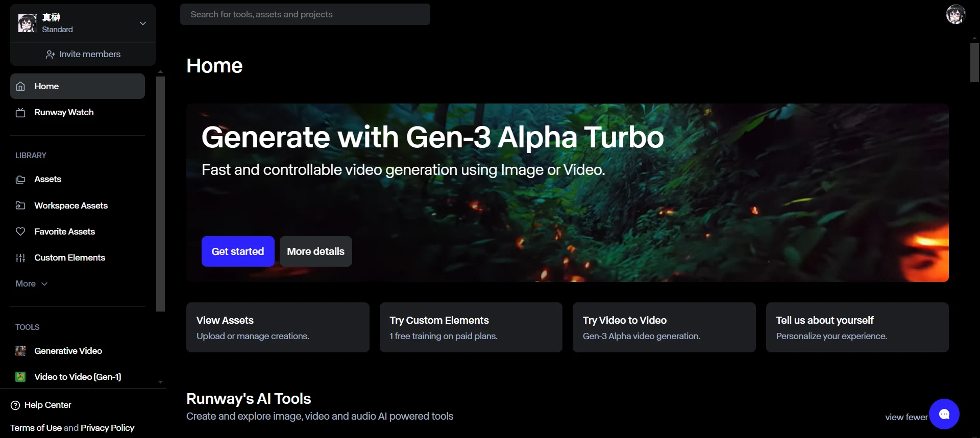Click the invite members person-plus icon

(50, 55)
